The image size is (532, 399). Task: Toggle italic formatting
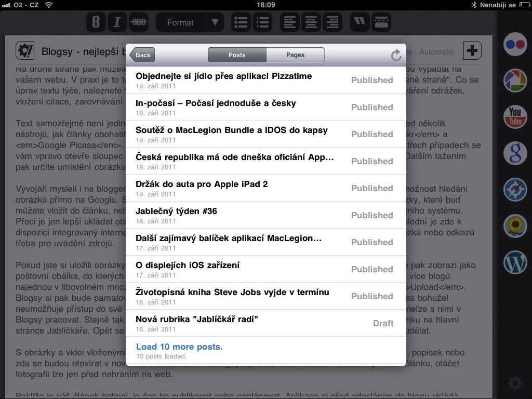pyautogui.click(x=117, y=22)
